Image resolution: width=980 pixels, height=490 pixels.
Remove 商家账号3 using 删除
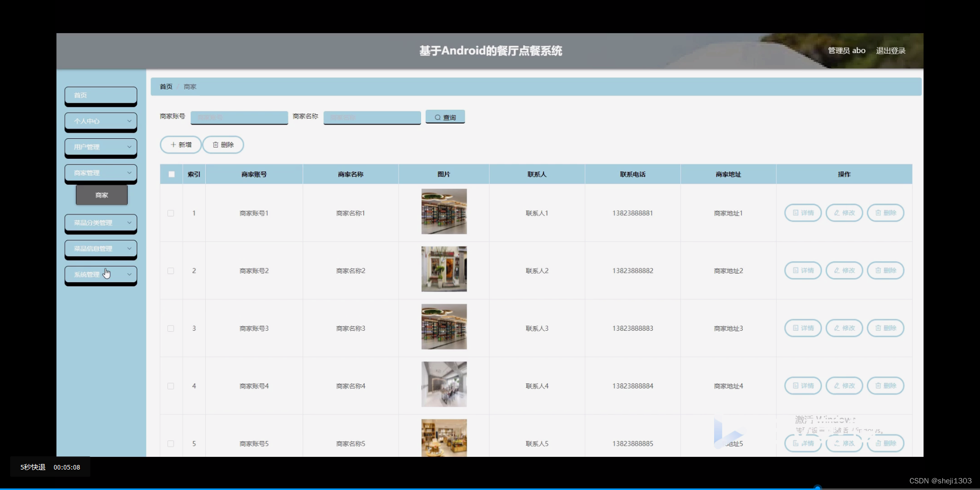886,328
